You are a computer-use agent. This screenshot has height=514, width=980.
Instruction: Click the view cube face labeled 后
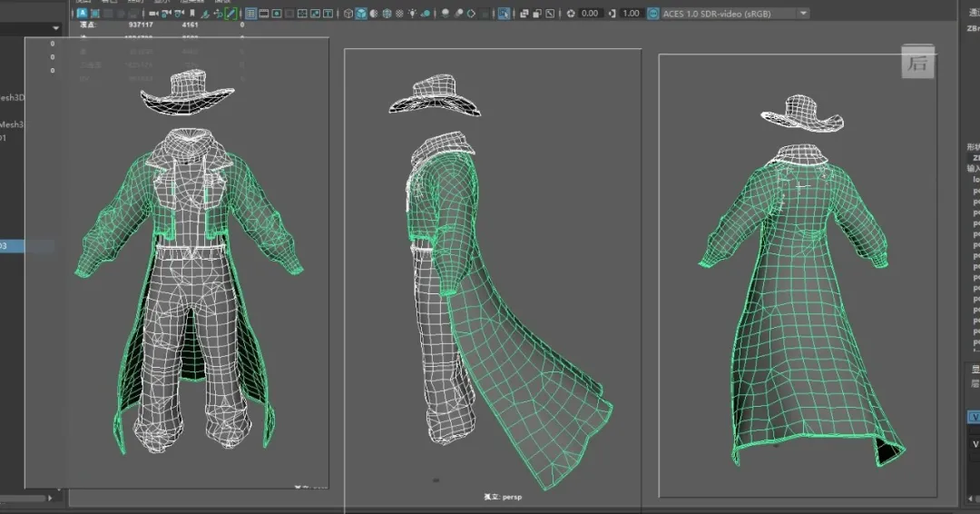(917, 62)
